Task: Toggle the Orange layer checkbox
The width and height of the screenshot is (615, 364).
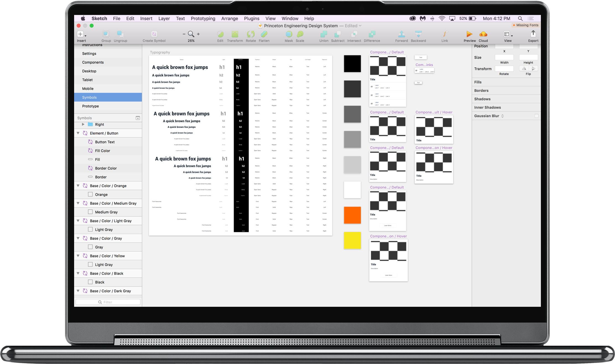Action: (x=90, y=194)
